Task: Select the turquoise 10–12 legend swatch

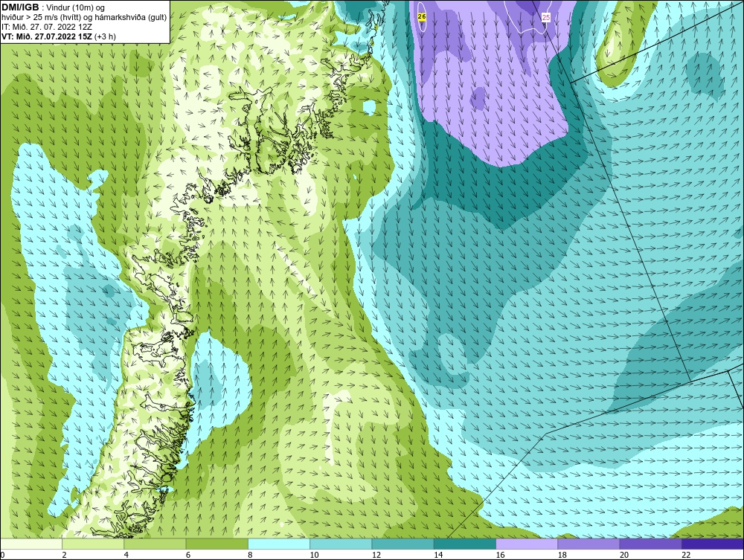Action: click(341, 544)
